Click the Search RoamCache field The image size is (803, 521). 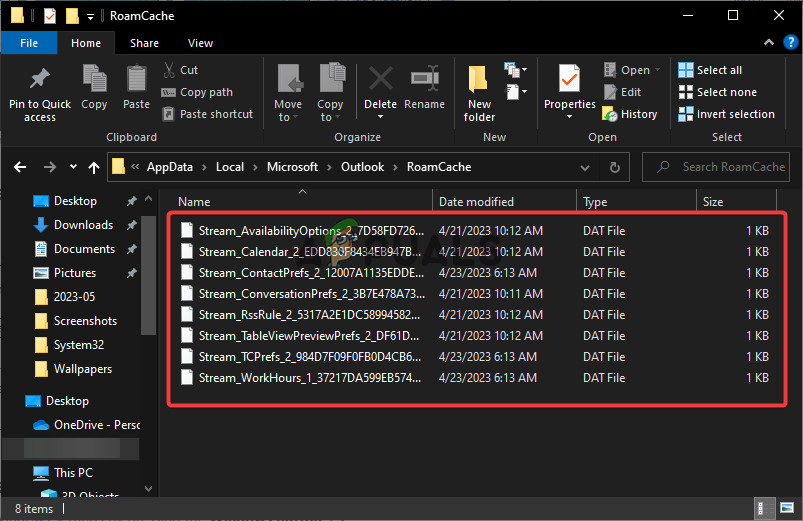[x=715, y=167]
